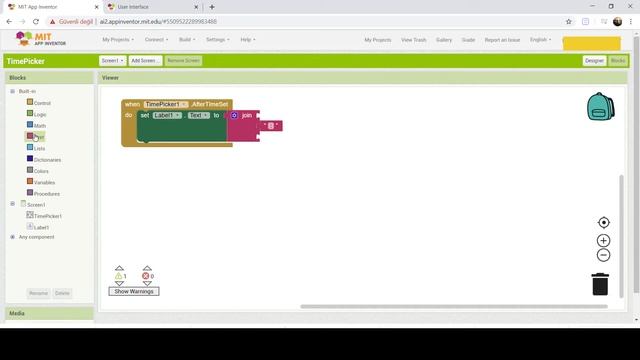640x360 pixels.
Task: Click View Trash link
Action: coord(413,40)
